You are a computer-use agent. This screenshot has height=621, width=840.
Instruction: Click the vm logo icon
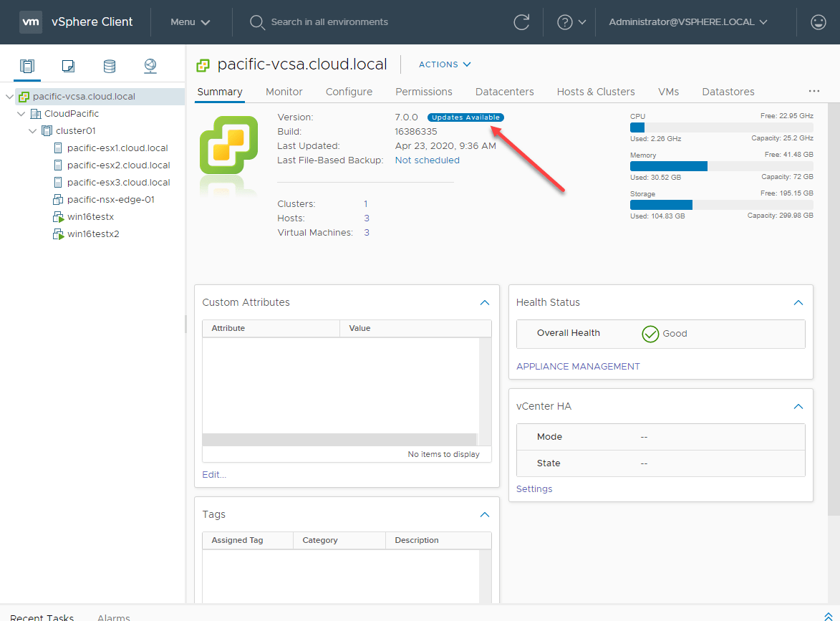[x=31, y=22]
